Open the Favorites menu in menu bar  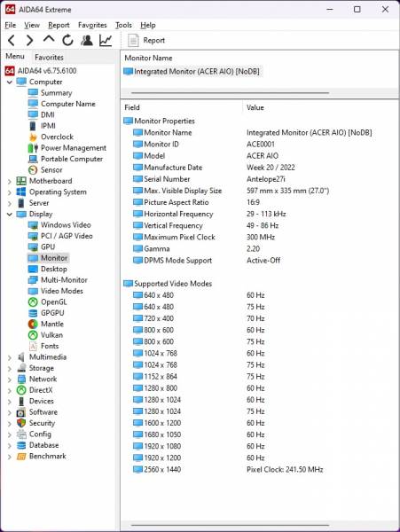[92, 25]
